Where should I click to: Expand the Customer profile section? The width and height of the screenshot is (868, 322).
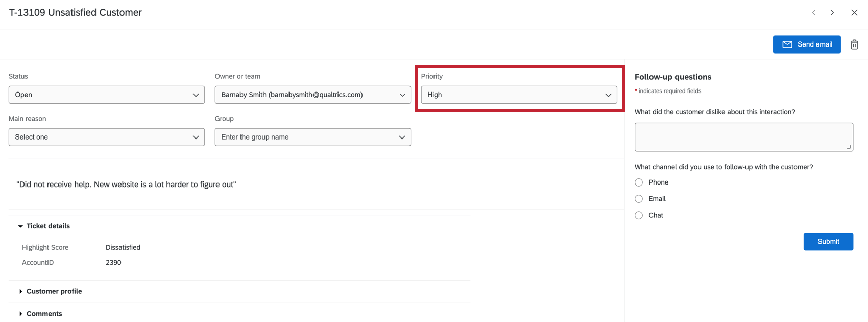tap(50, 291)
